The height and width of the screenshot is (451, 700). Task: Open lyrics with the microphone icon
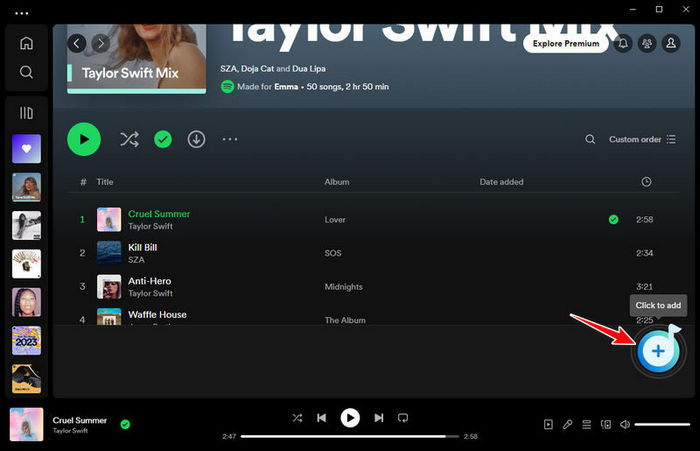[567, 424]
